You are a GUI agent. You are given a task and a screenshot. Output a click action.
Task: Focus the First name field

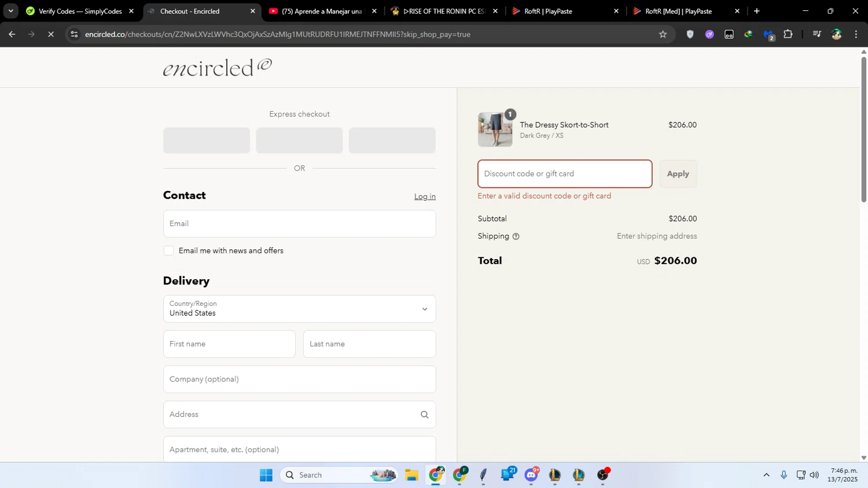tap(229, 344)
